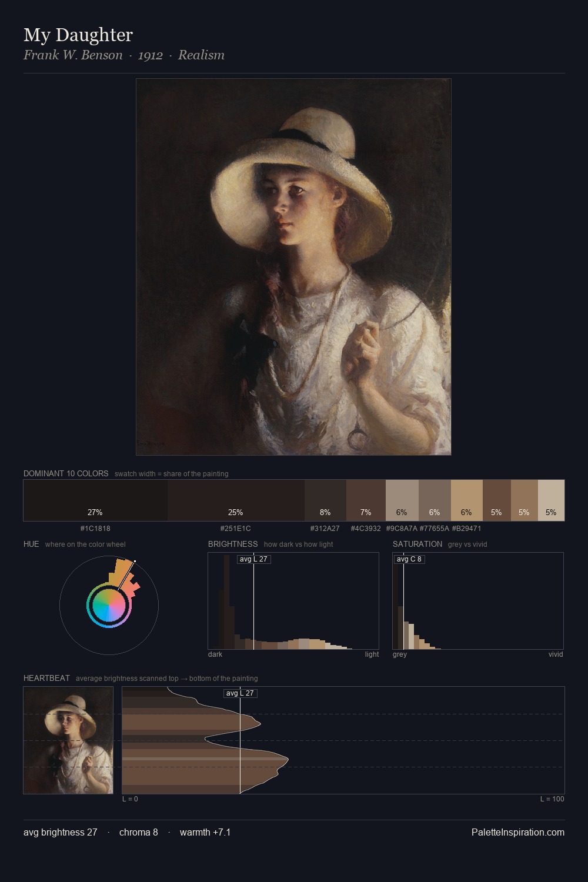Click 'chroma 8' in the footer
Image resolution: width=588 pixels, height=882 pixels.
[x=139, y=832]
